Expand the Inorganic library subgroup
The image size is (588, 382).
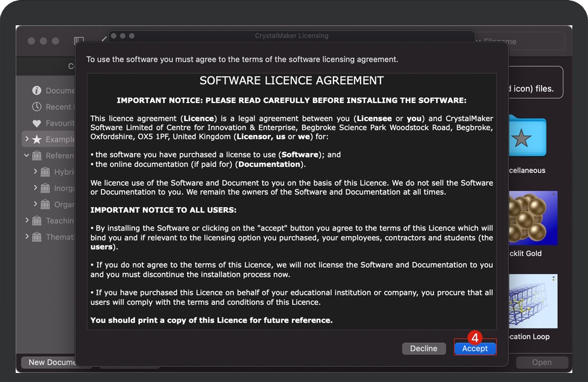[x=35, y=187]
